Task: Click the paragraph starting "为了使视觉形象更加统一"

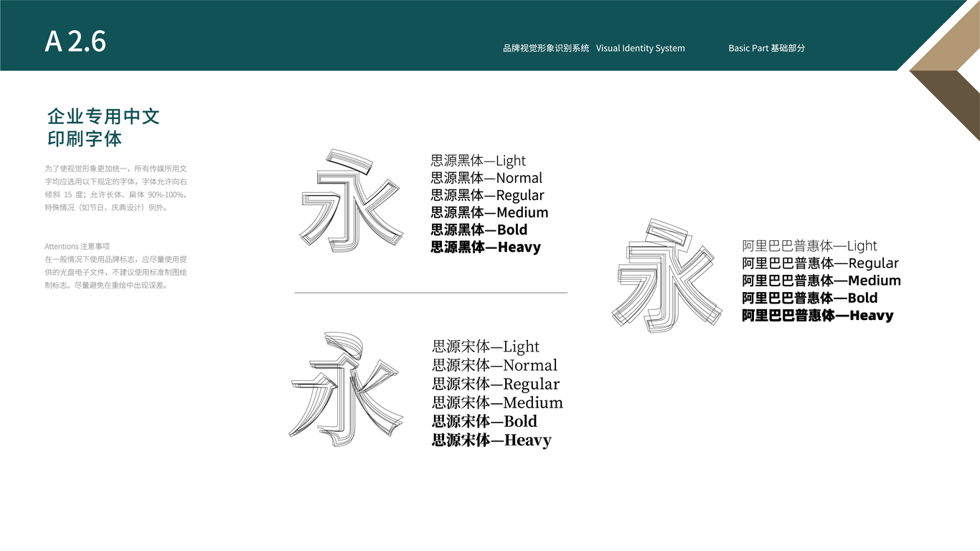Action: [116, 188]
